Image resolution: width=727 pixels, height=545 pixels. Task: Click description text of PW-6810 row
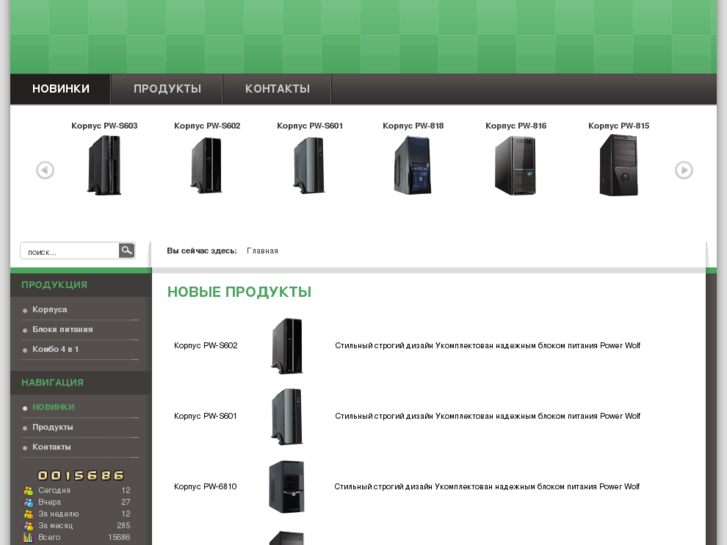(x=487, y=487)
